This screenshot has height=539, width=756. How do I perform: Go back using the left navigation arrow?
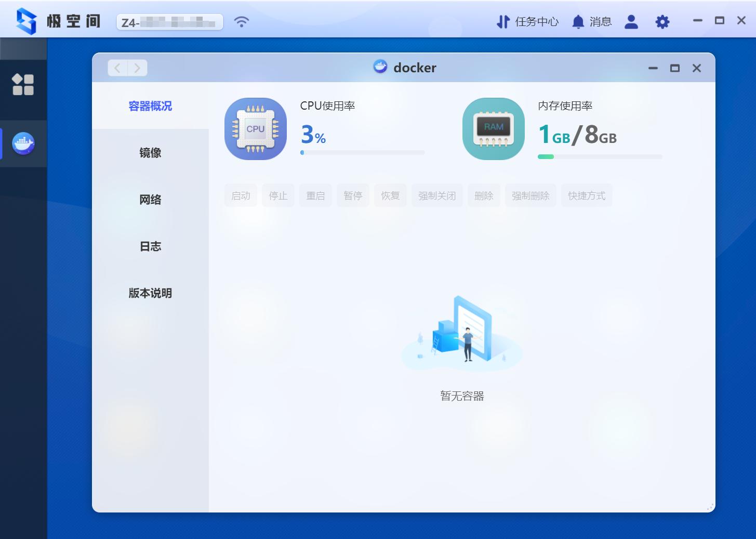(x=117, y=68)
